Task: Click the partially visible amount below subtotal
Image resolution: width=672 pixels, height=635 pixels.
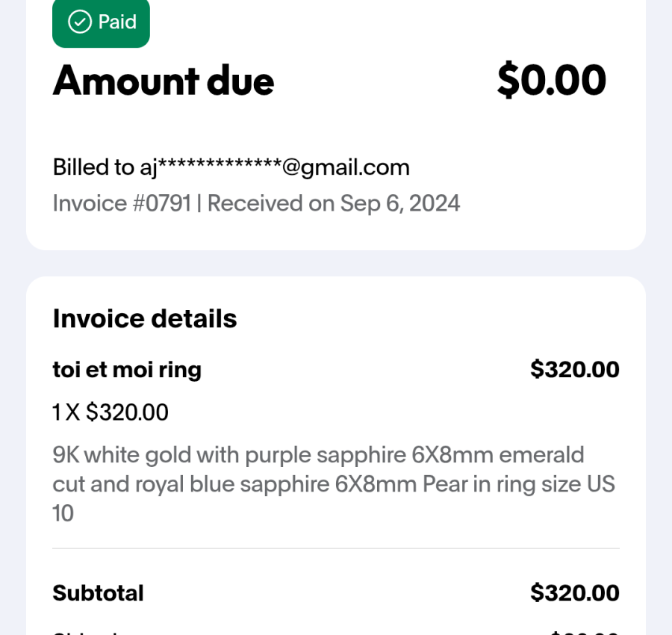Action: [585, 633]
